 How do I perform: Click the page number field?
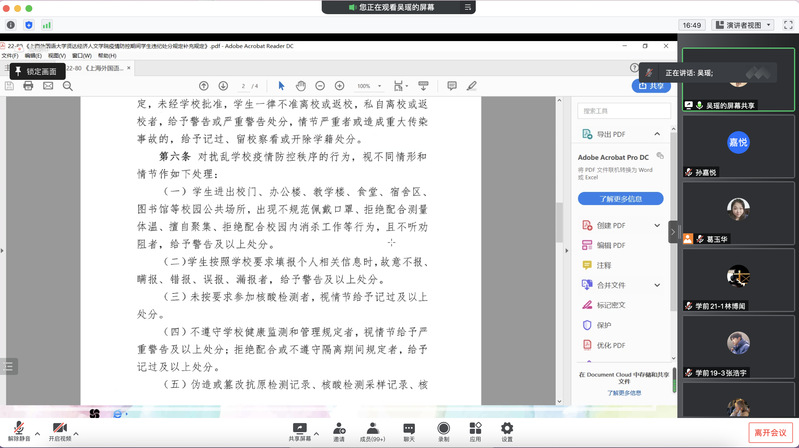(x=244, y=86)
